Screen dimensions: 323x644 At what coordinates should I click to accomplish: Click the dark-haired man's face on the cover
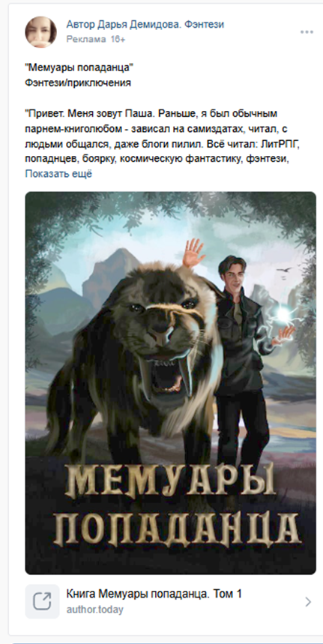pos(233,274)
